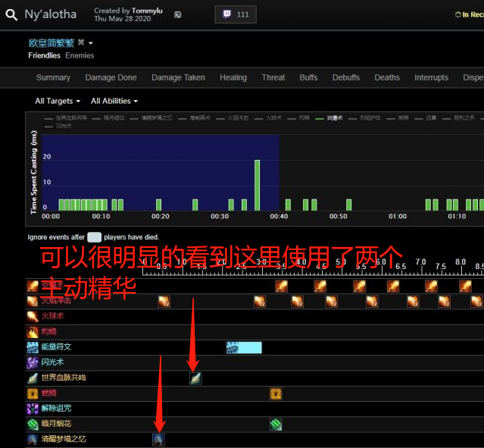
Task: Open the All Targets dropdown
Action: [x=58, y=101]
